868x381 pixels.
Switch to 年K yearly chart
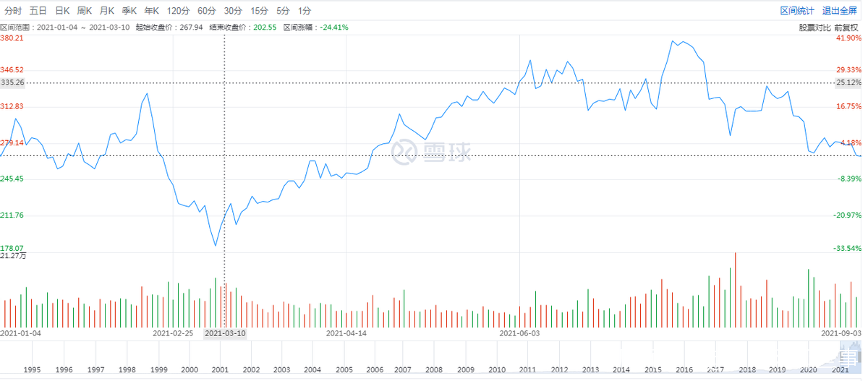tap(151, 11)
